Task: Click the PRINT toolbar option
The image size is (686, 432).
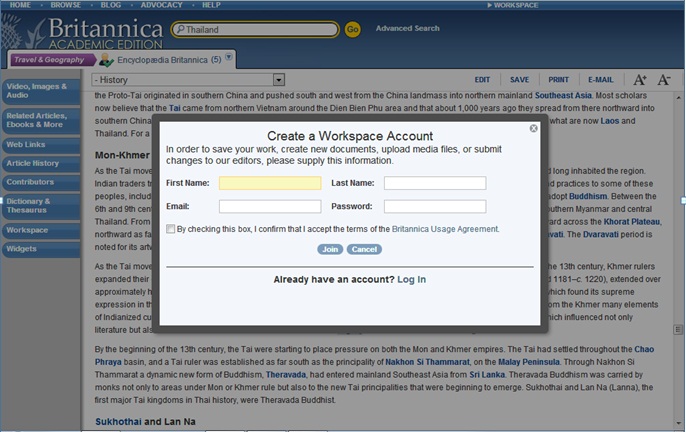Action: 559,80
